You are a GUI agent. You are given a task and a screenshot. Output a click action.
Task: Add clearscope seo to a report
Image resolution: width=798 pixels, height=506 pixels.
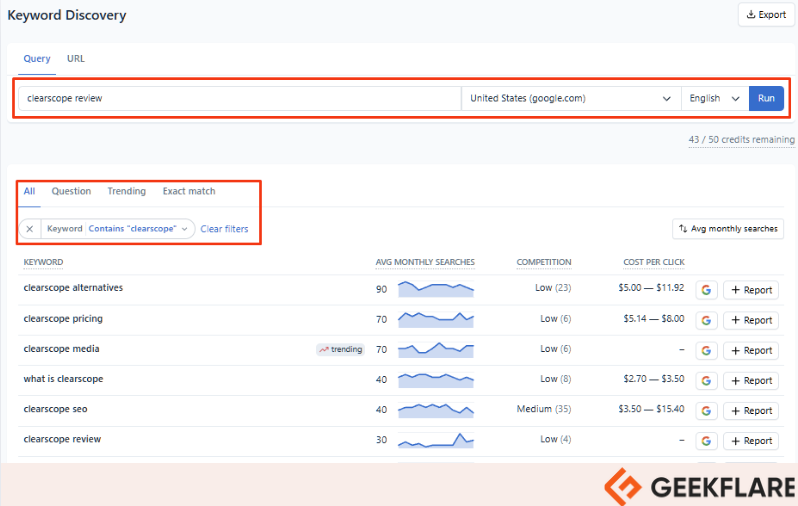tap(751, 410)
